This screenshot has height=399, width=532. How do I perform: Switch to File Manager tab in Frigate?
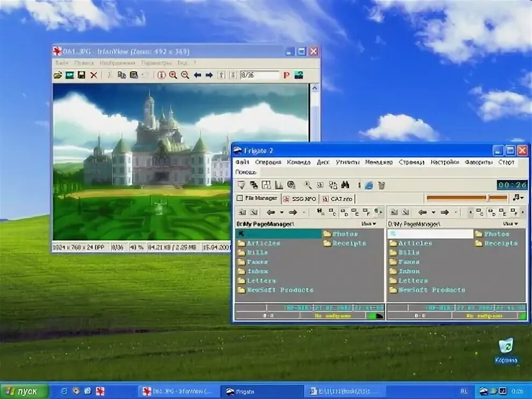point(258,198)
